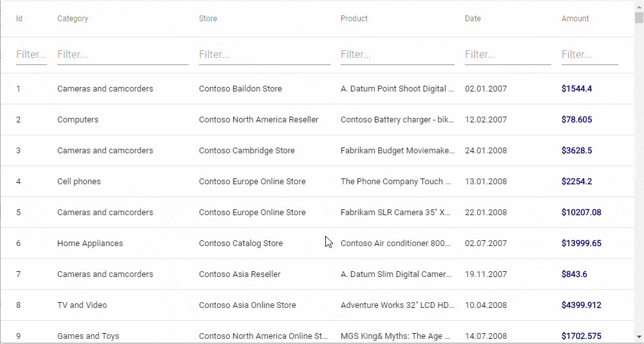The height and width of the screenshot is (344, 644).
Task: Click the vertical scrollbar thumb
Action: (639, 15)
